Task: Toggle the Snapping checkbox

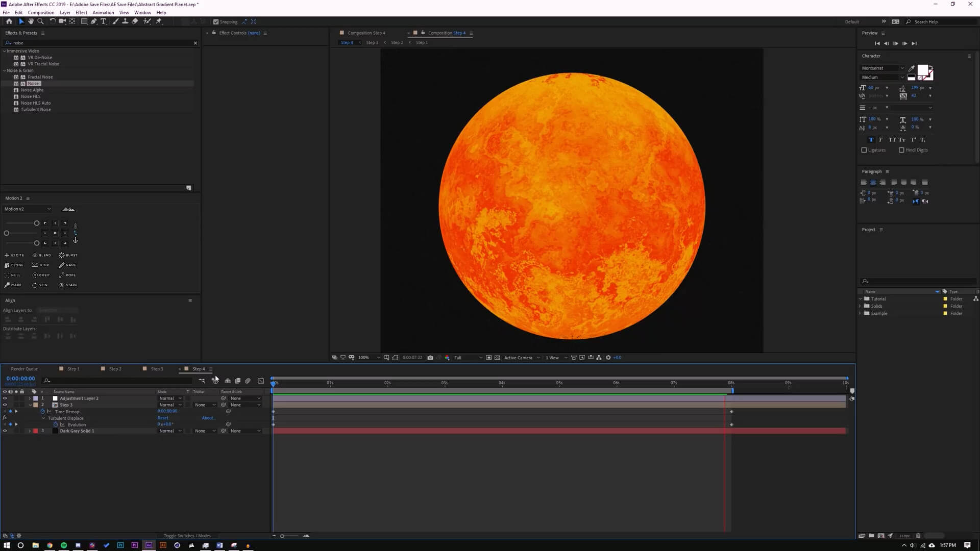Action: (x=216, y=22)
